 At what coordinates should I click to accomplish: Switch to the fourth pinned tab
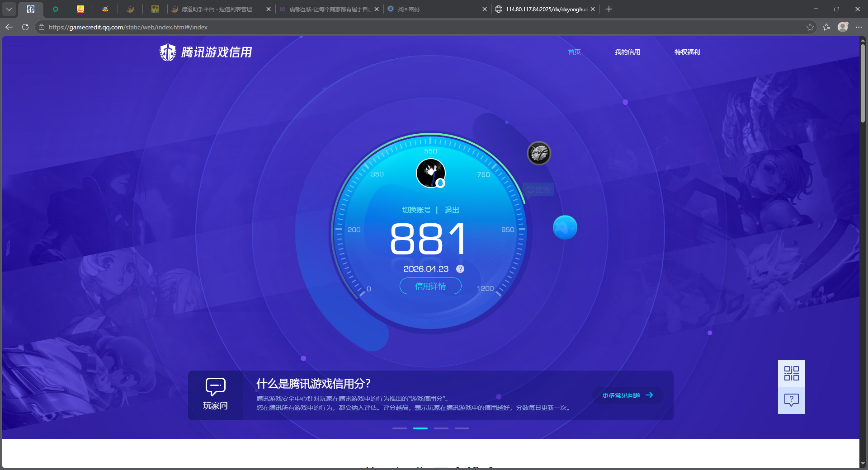coord(130,9)
